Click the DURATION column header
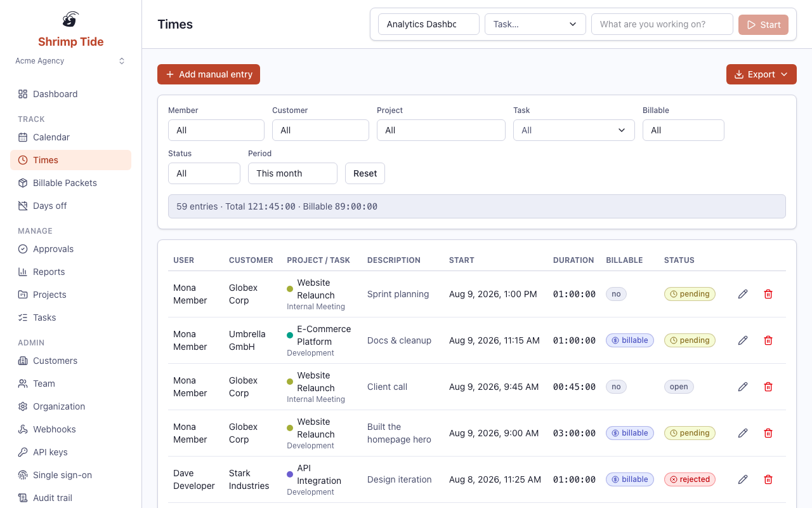 click(x=573, y=260)
